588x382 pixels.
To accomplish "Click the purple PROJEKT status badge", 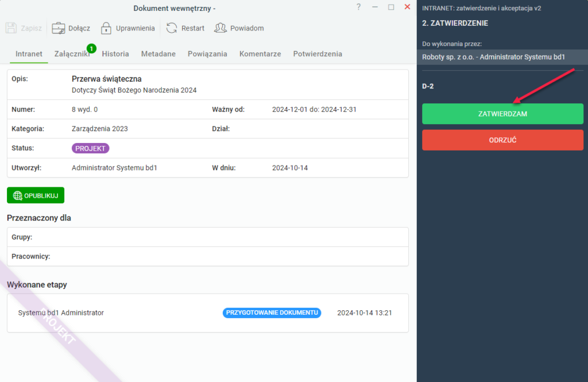I will pyautogui.click(x=90, y=148).
